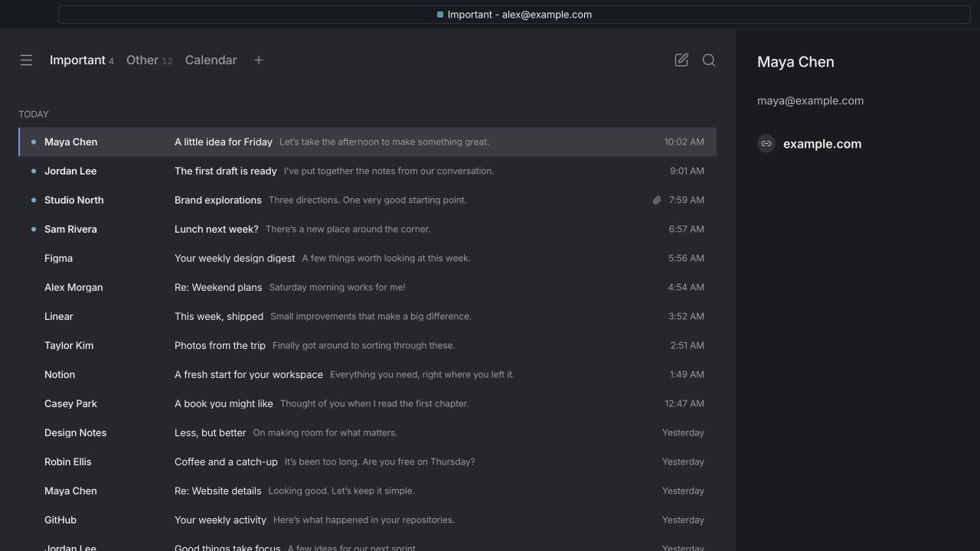Click the 7:59 AM timestamp
The image size is (980, 551).
point(686,200)
